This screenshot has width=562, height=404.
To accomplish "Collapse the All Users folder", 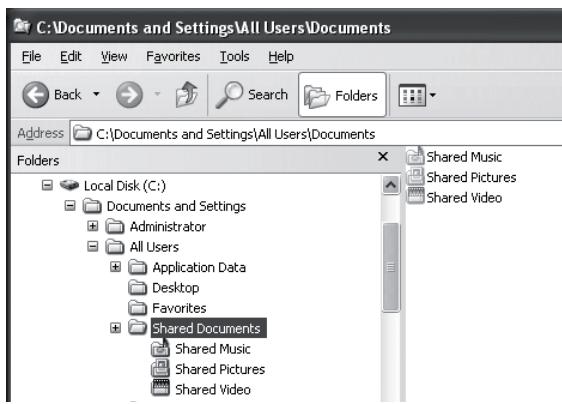I will (x=92, y=246).
